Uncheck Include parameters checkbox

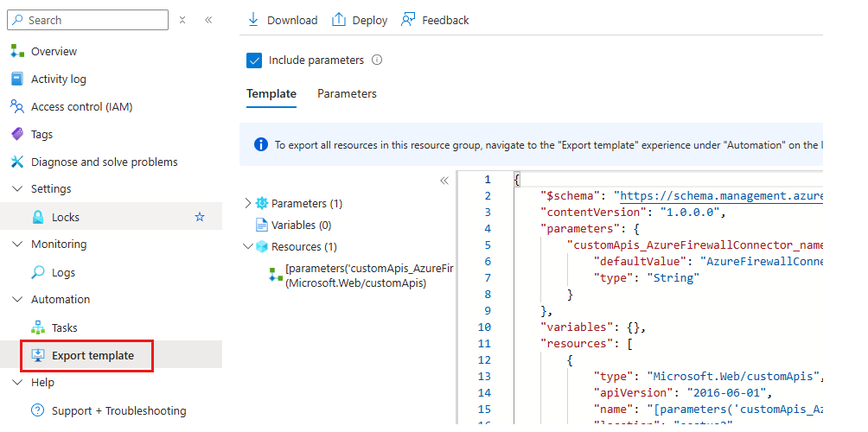pyautogui.click(x=254, y=60)
